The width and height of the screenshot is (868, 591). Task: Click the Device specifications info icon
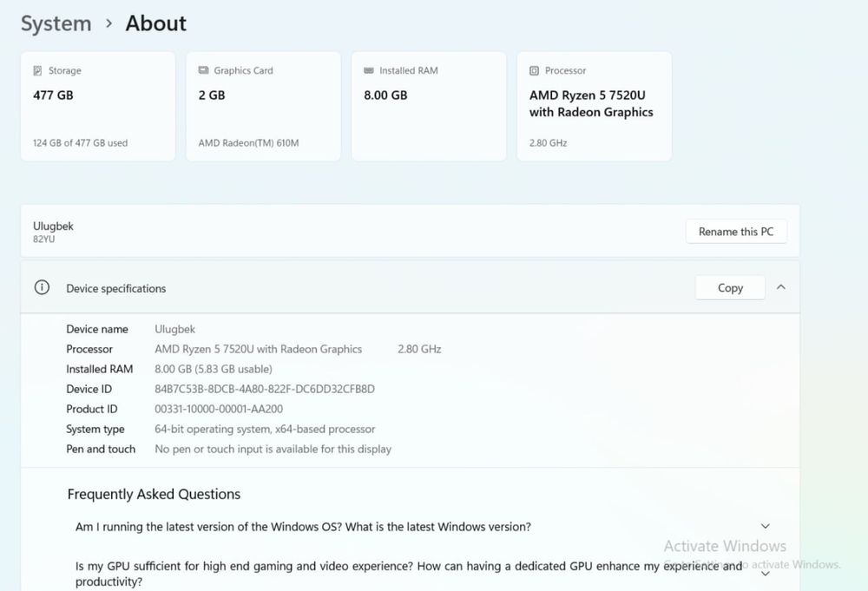click(42, 288)
